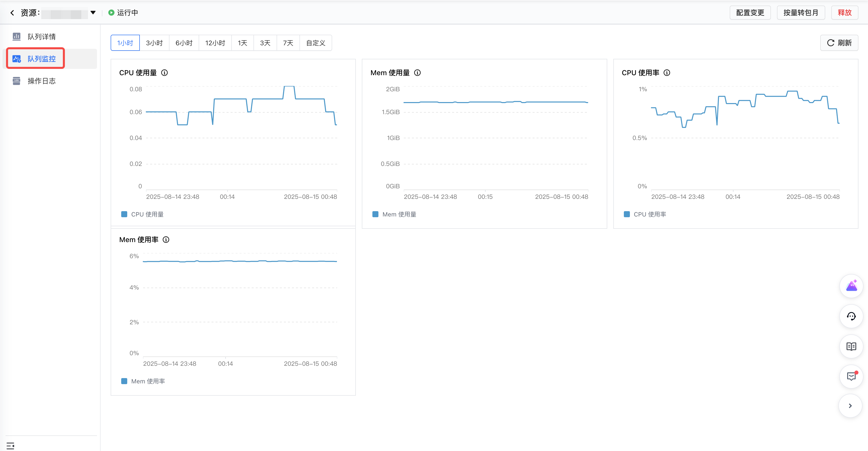Open the 资源 dropdown arrow

93,13
